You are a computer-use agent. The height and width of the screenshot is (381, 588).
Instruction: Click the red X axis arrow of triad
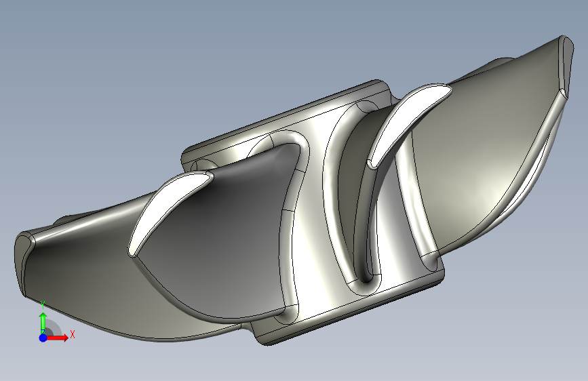pyautogui.click(x=57, y=338)
